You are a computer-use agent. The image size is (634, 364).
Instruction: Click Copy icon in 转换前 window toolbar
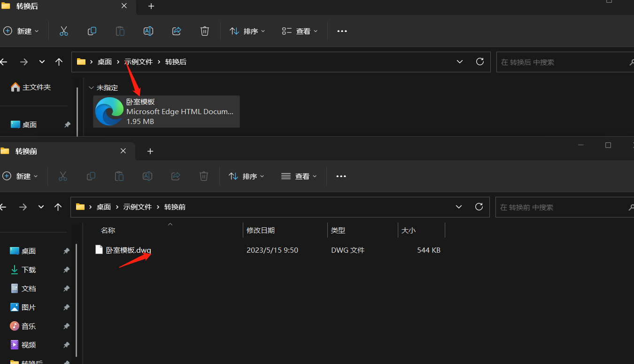click(x=91, y=176)
